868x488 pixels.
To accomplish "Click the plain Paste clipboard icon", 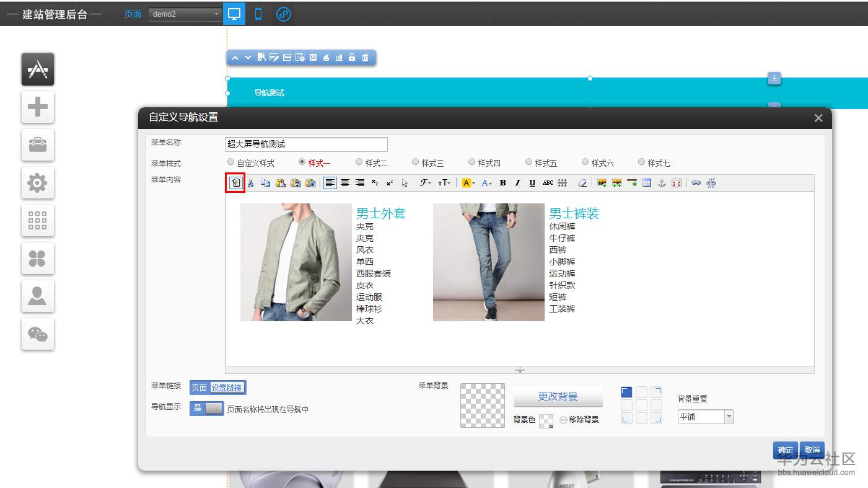I will pyautogui.click(x=280, y=183).
